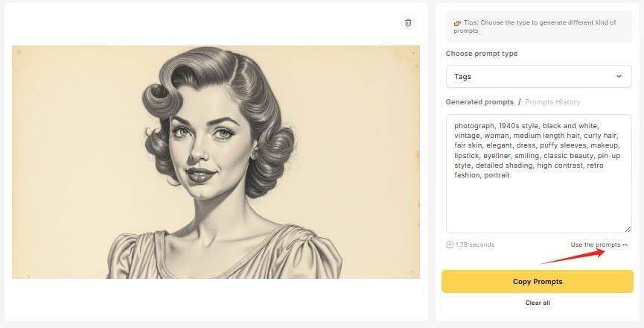
Task: Click the Clear all link
Action: click(x=538, y=303)
